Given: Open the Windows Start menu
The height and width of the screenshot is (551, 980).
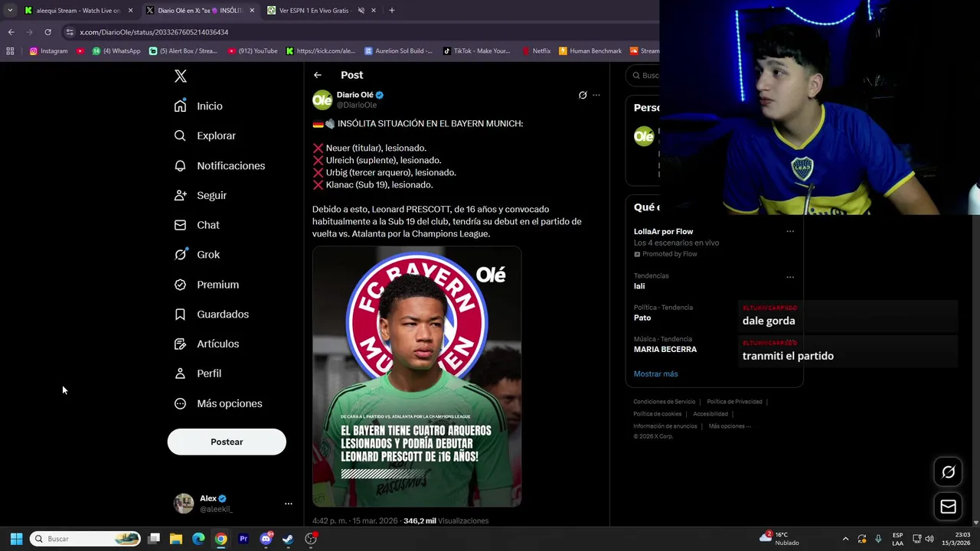Looking at the screenshot, I should pyautogui.click(x=16, y=539).
